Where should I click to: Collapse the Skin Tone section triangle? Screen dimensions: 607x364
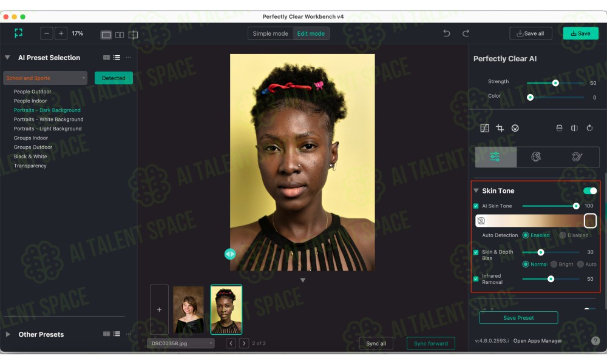(x=476, y=190)
